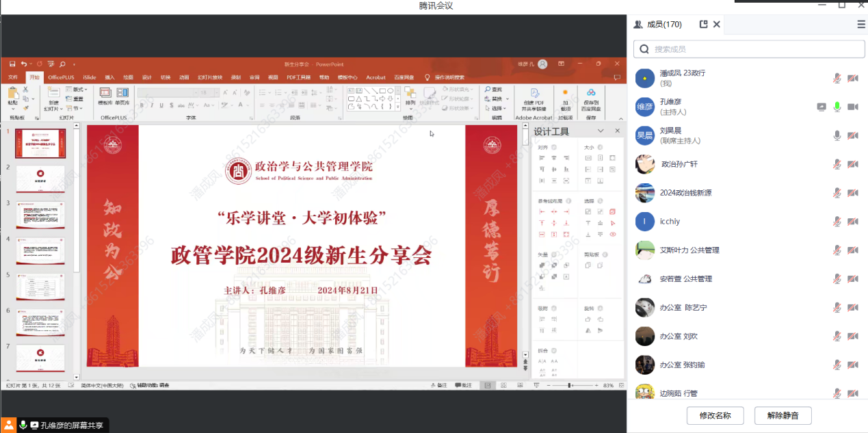The image size is (868, 433).
Task: Open the members panel hamburger menu
Action: point(861,24)
